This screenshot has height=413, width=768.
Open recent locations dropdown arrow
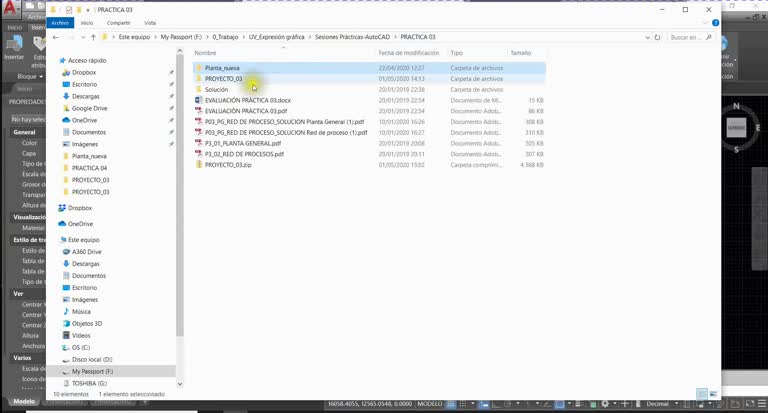click(82, 37)
